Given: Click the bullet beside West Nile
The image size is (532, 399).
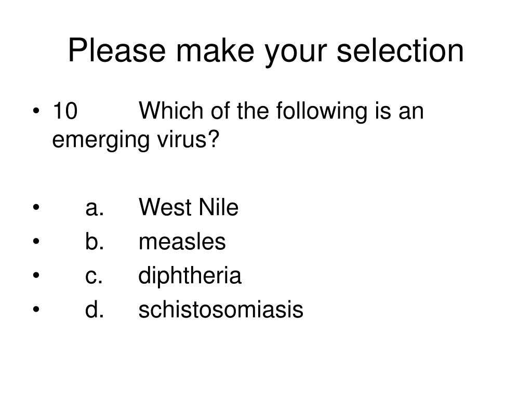Looking at the screenshot, I should click(x=36, y=207).
